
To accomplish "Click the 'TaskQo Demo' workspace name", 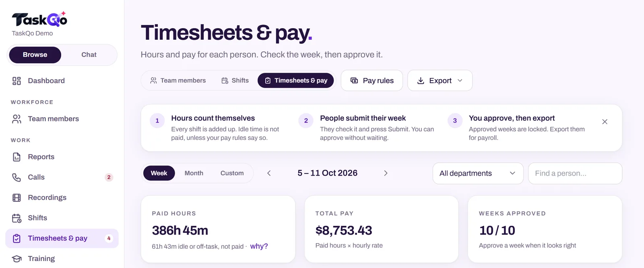I will point(32,33).
